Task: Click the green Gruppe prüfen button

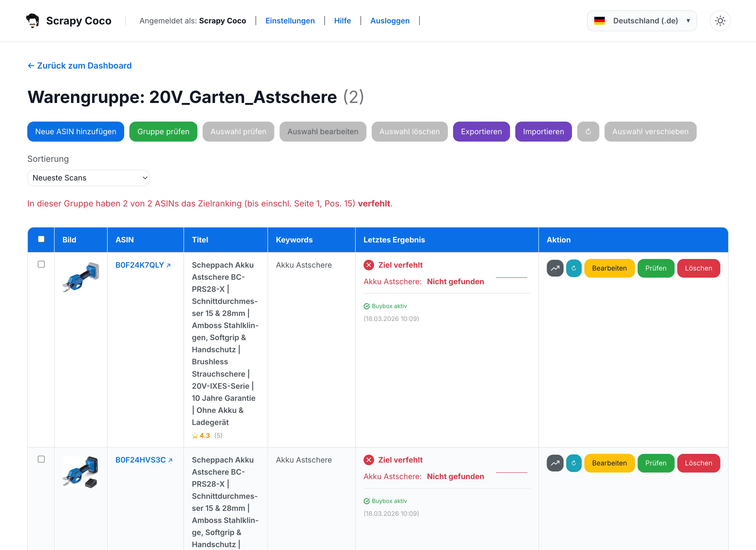Action: tap(163, 131)
